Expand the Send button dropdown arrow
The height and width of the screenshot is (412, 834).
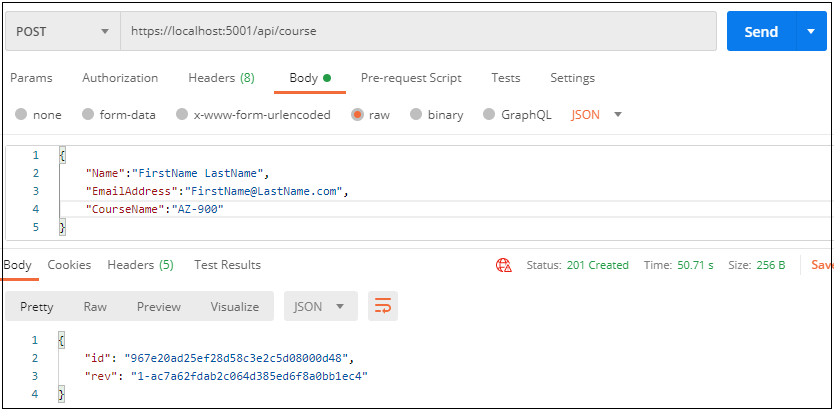tap(810, 32)
